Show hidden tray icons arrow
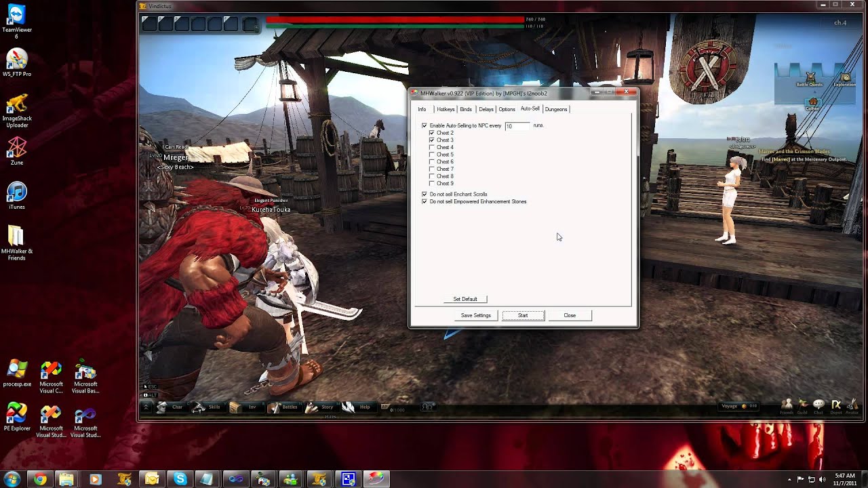The image size is (868, 488). coord(790,479)
